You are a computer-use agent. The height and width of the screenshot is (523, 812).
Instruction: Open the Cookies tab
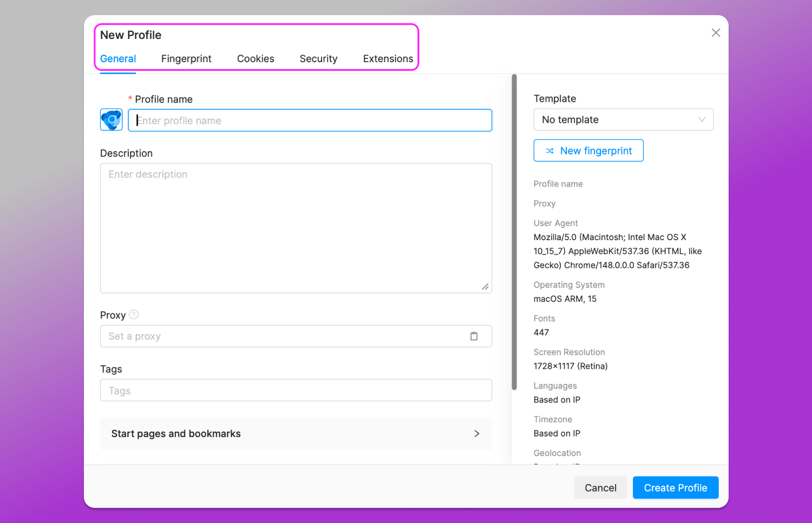click(x=256, y=59)
